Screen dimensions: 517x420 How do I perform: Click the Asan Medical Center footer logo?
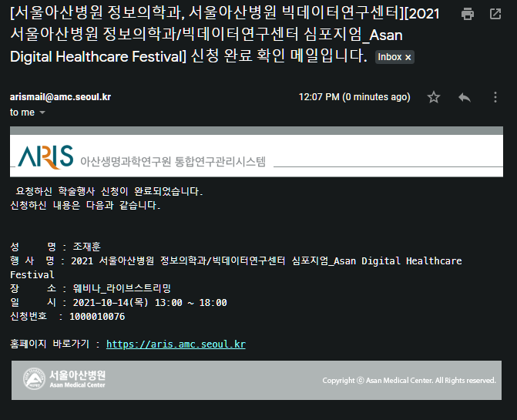pos(64,379)
